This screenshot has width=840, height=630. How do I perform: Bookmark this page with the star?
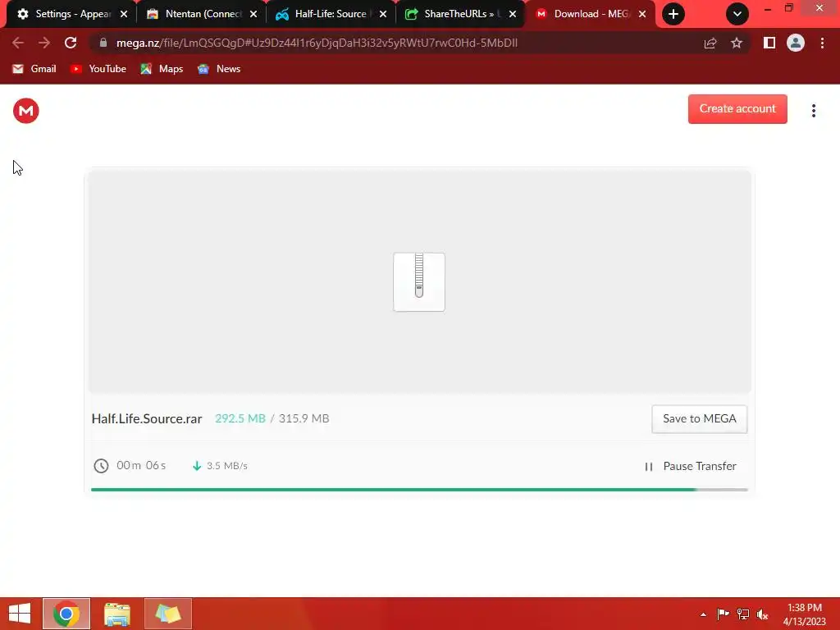[737, 43]
